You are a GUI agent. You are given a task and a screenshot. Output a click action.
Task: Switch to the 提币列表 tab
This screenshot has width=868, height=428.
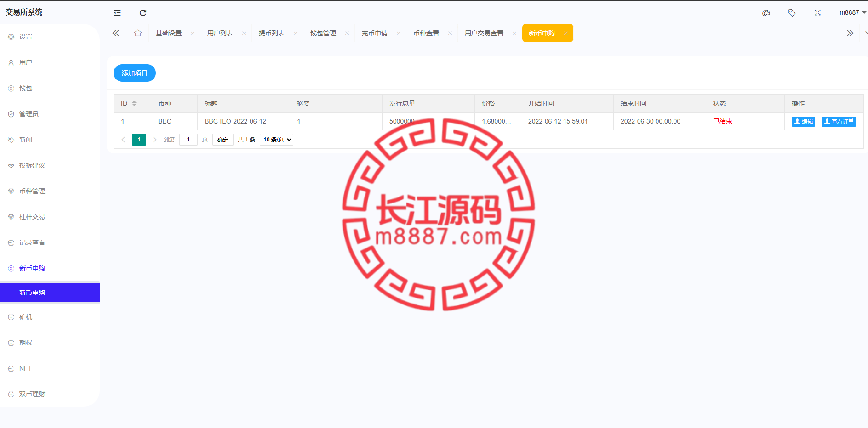click(x=272, y=33)
